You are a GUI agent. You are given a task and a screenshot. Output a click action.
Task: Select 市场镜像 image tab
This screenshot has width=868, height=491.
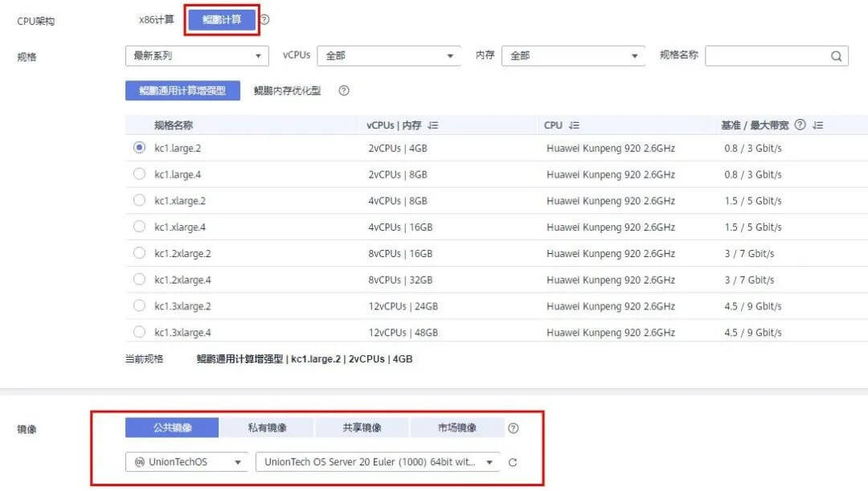(457, 428)
